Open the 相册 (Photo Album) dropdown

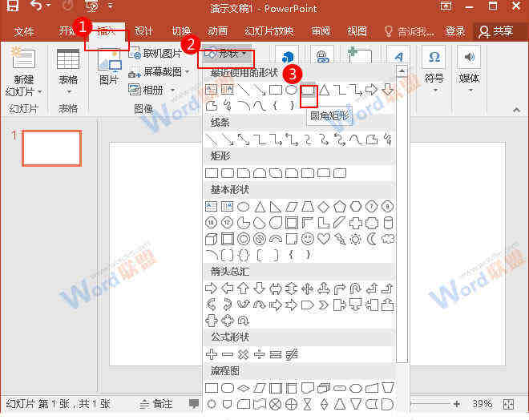click(x=151, y=90)
